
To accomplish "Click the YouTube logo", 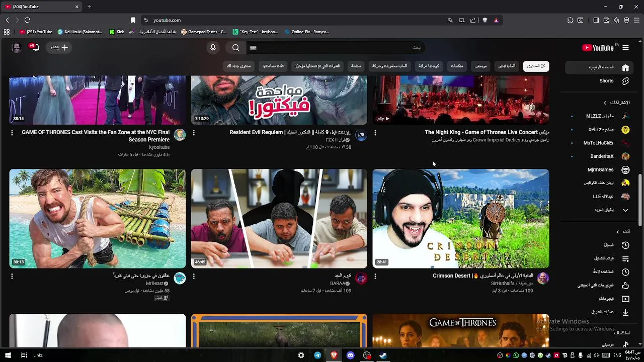I will point(598,48).
